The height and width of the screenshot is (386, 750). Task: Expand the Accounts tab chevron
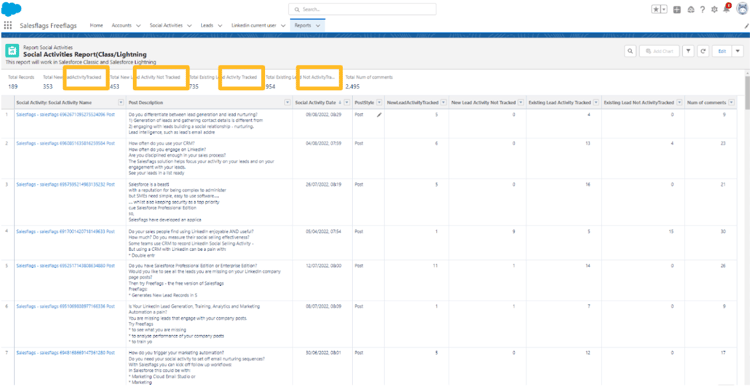tap(138, 26)
